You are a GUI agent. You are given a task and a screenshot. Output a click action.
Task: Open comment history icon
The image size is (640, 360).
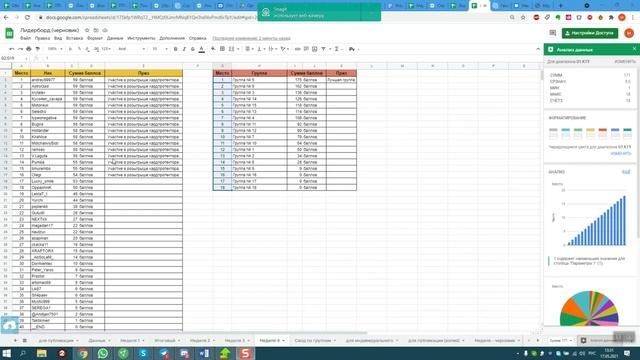[553, 33]
